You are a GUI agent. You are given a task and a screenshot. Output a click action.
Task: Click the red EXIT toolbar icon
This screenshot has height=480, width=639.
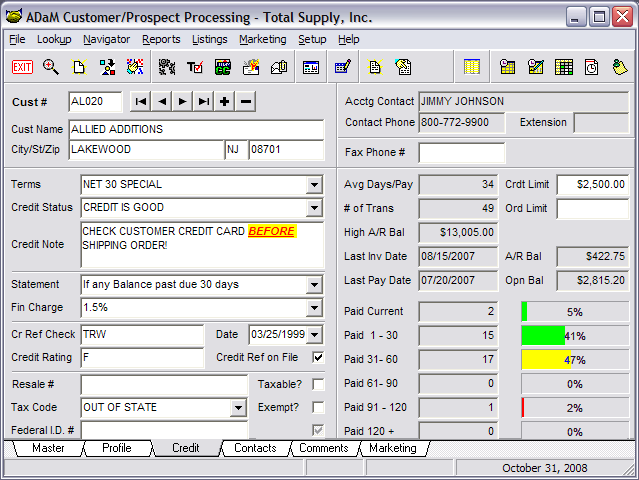click(x=22, y=67)
